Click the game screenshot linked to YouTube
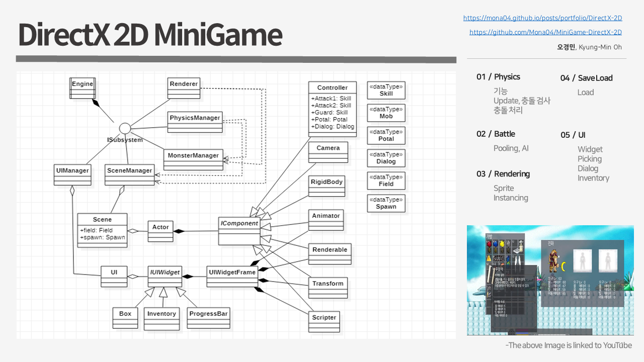This screenshot has height=362, width=644. [x=550, y=280]
